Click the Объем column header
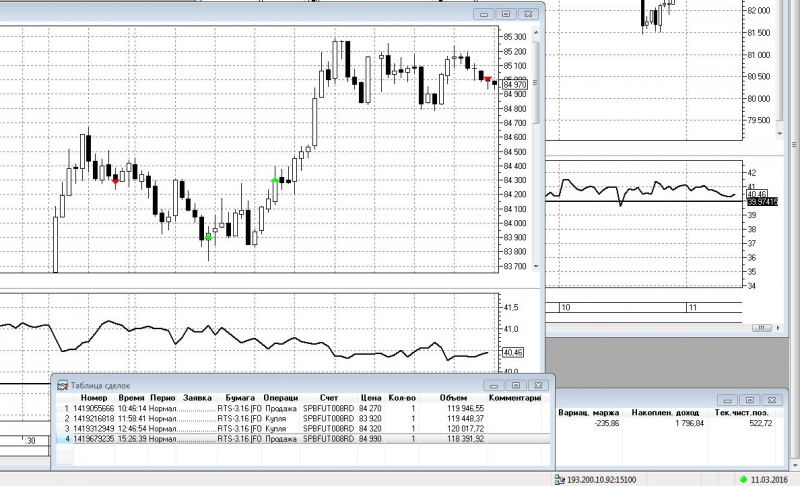The width and height of the screenshot is (800, 486). click(x=453, y=398)
